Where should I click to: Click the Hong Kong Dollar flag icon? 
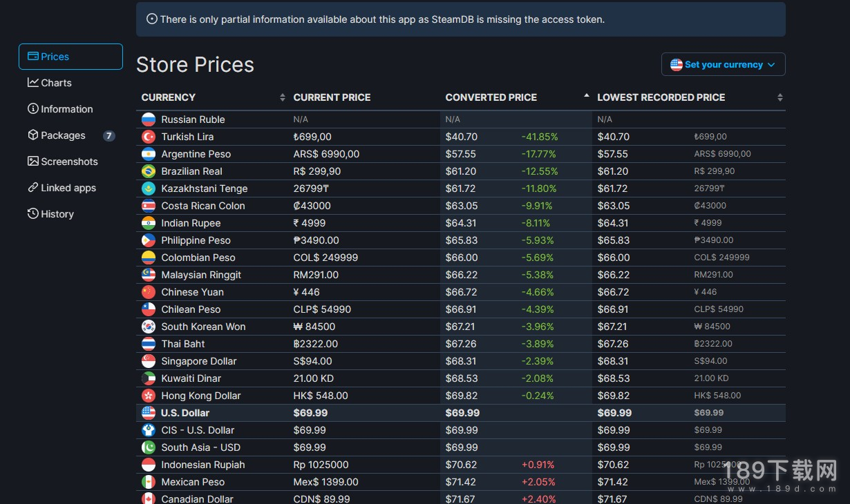click(x=149, y=396)
